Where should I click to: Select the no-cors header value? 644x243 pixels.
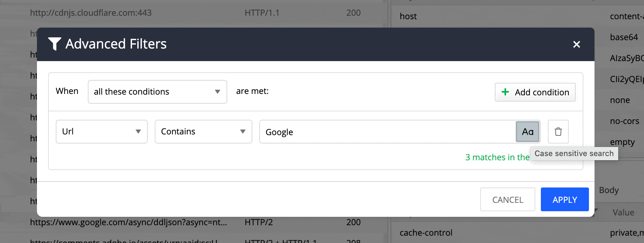click(x=624, y=121)
